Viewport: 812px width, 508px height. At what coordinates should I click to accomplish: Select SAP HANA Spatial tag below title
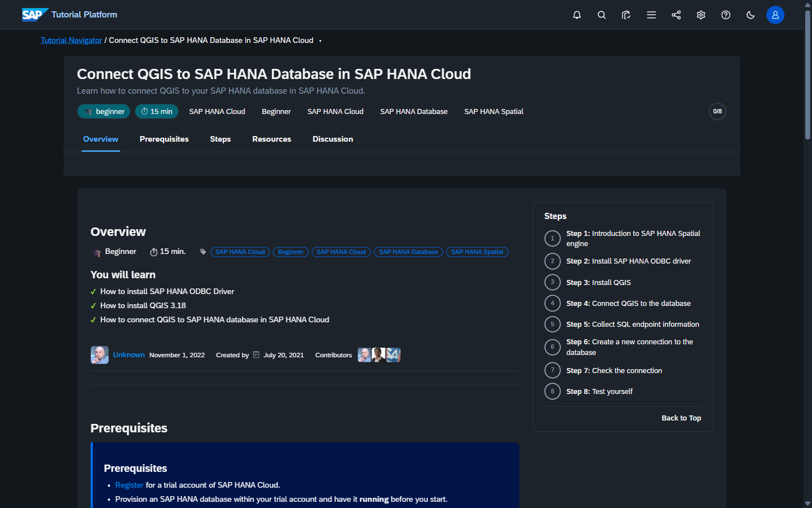tap(494, 111)
